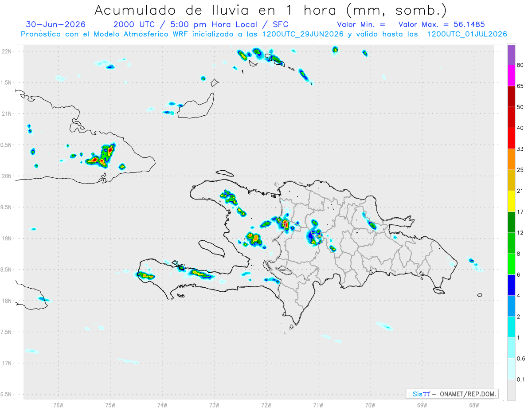The width and height of the screenshot is (532, 411).
Task: Pick the dark red legend band between 50 and 65
Action: click(x=511, y=97)
